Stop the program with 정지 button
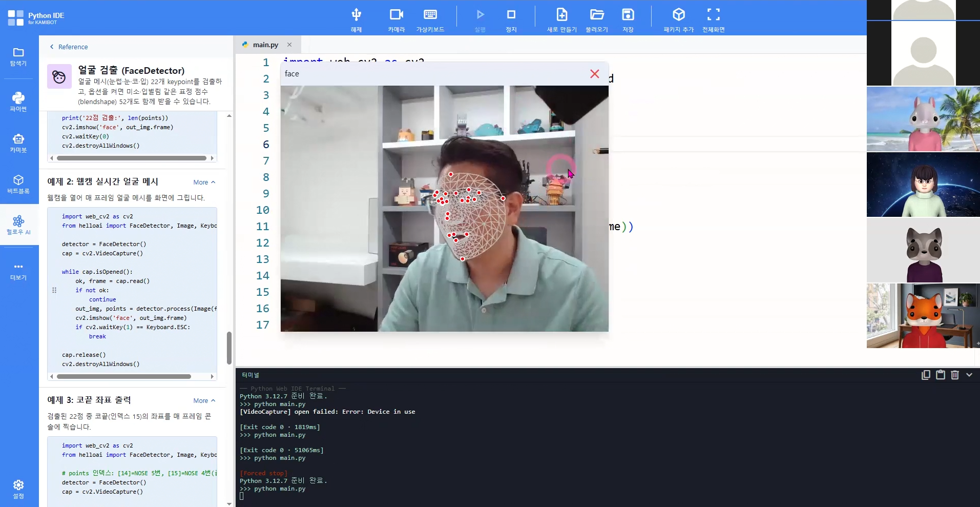Viewport: 980px width, 507px height. [511, 20]
